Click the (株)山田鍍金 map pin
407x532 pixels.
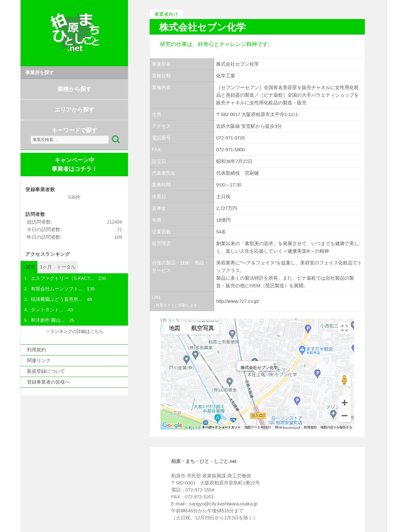230,382
